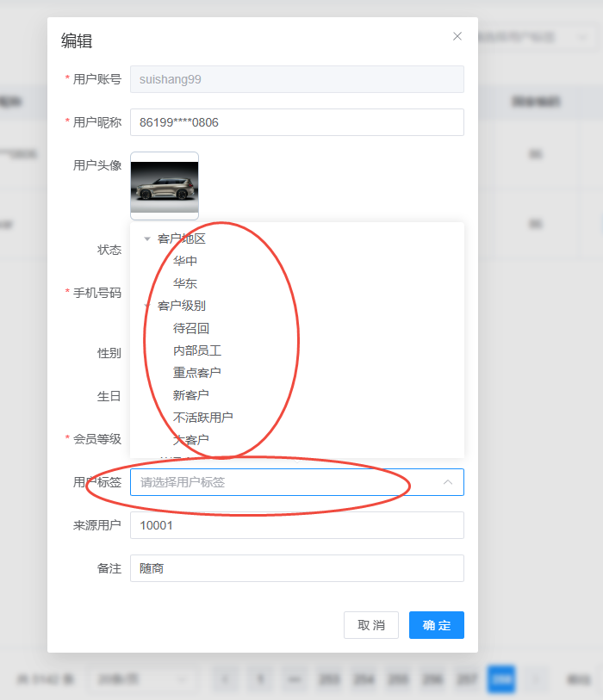Collapse the 客户级别 tree node arrow

click(x=147, y=306)
